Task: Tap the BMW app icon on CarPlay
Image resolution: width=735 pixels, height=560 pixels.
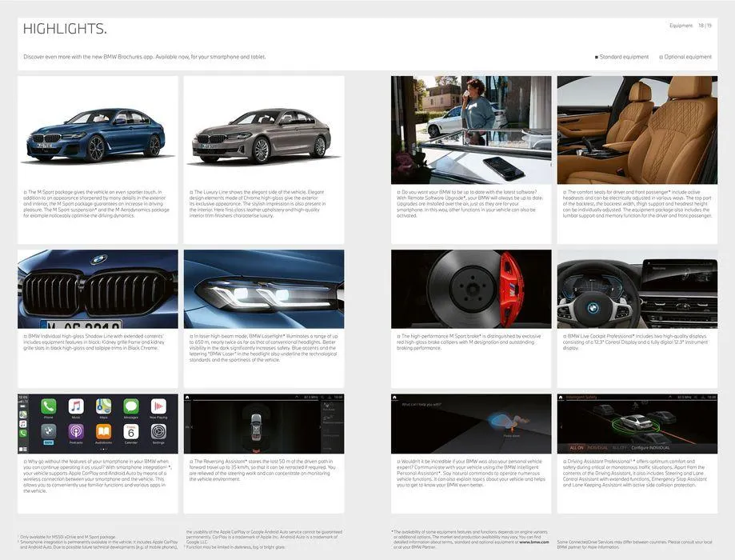Action: click(x=49, y=431)
